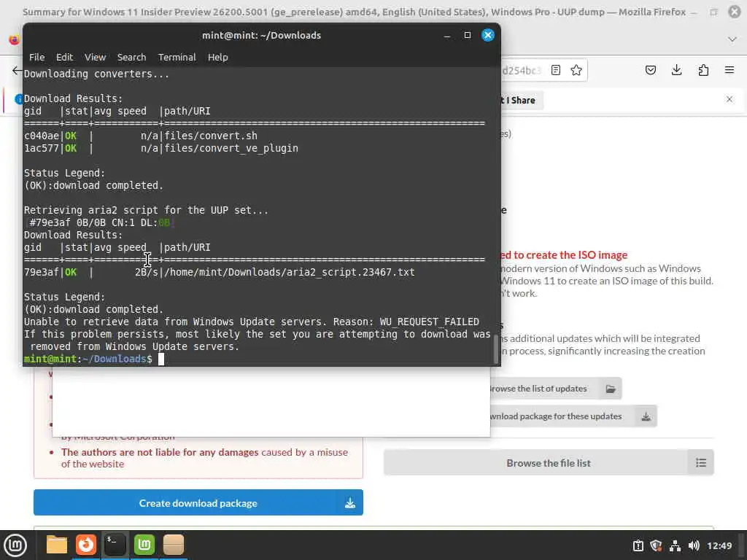Image resolution: width=747 pixels, height=560 pixels.
Task: Click terminal title mint@mint: ~/Downloads
Action: point(262,35)
